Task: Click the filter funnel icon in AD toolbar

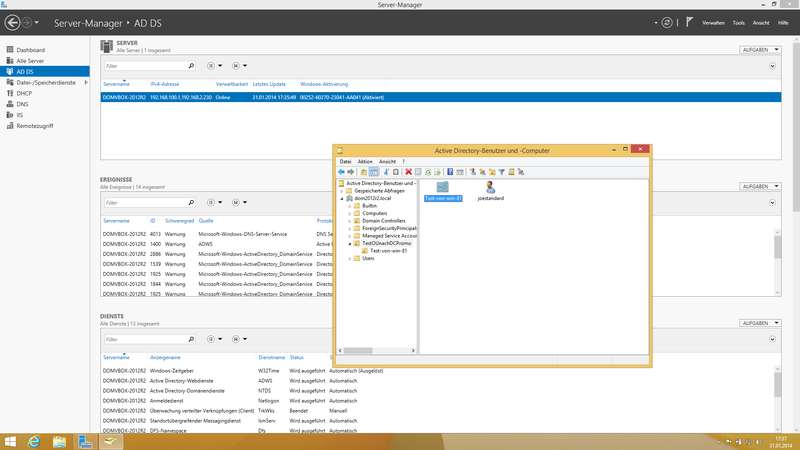Action: [x=501, y=172]
